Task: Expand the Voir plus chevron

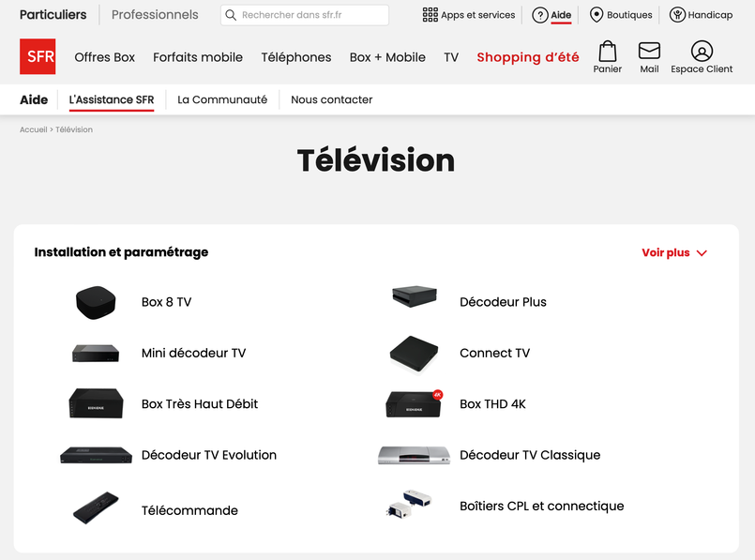Action: pyautogui.click(x=702, y=253)
